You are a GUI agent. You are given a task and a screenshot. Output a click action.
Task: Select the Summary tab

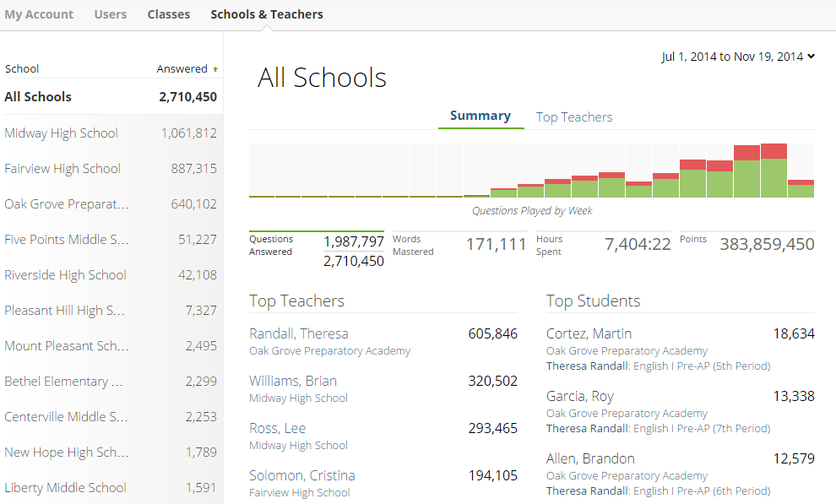480,116
